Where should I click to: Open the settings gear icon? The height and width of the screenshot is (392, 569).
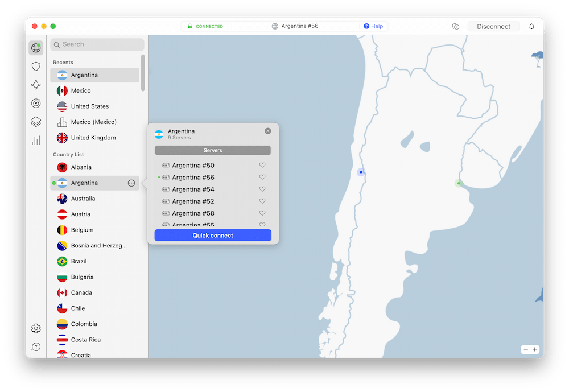(x=36, y=328)
